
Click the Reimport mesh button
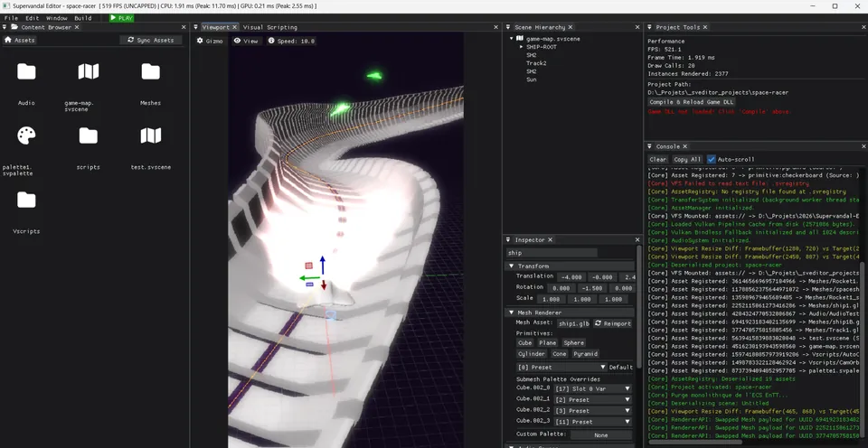613,323
